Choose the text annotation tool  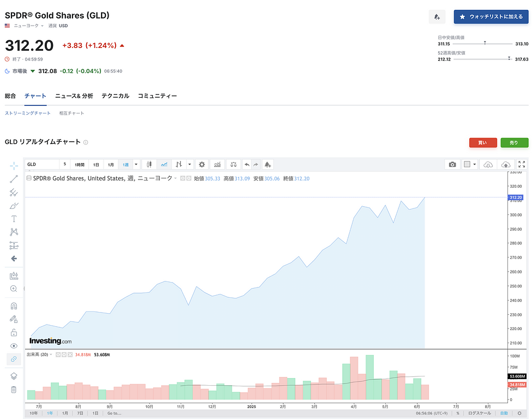pos(14,219)
